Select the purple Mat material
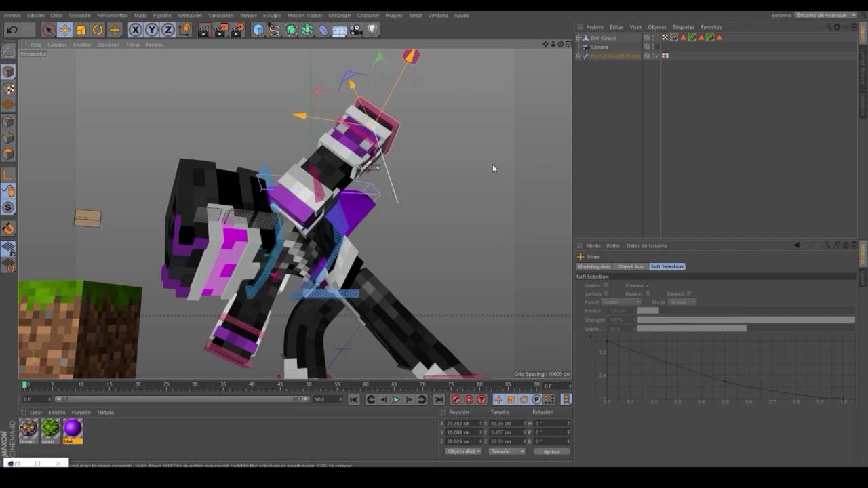This screenshot has height=488, width=868. coord(73,430)
